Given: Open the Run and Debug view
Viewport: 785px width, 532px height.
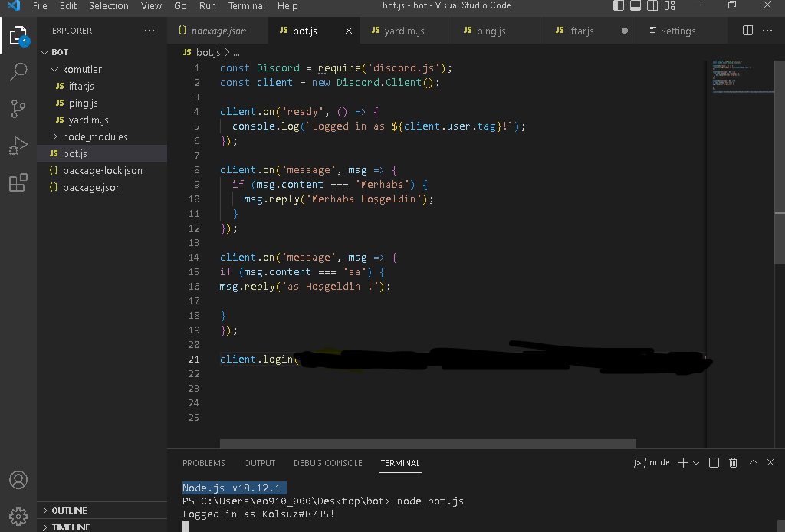Looking at the screenshot, I should pos(18,146).
